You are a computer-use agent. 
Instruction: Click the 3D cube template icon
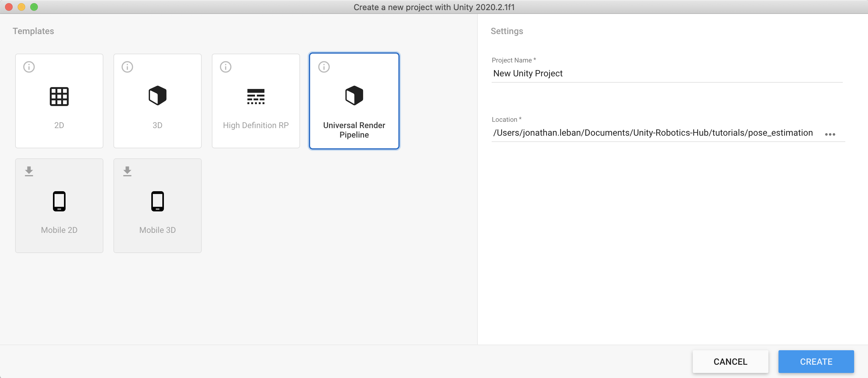(x=157, y=96)
